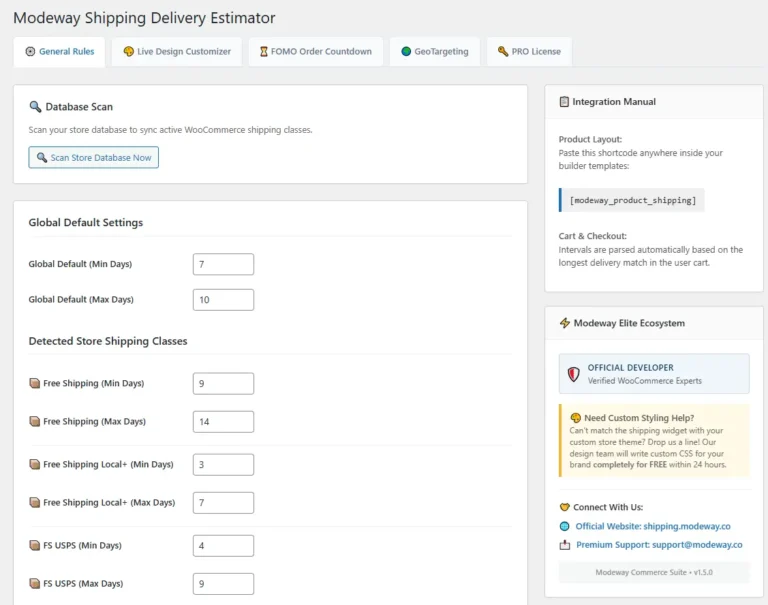Open the shipping.modeway.co website link

pos(653,526)
